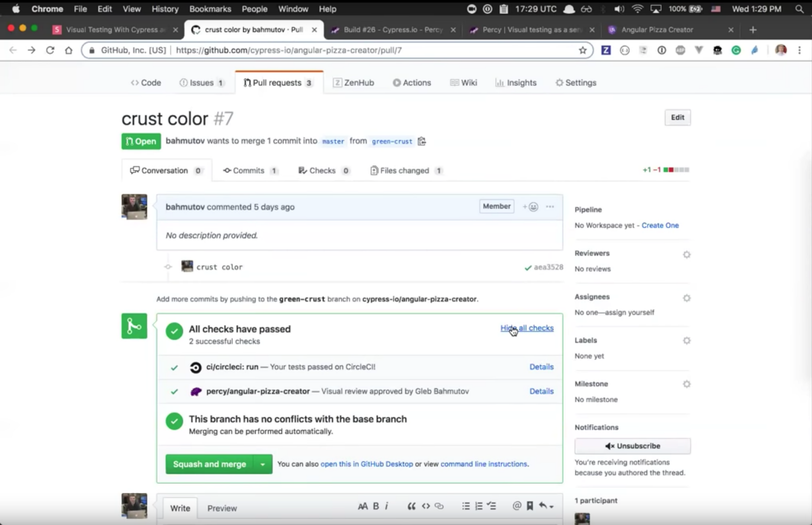Click the bold formatting icon
The image size is (812, 525).
[x=376, y=506]
